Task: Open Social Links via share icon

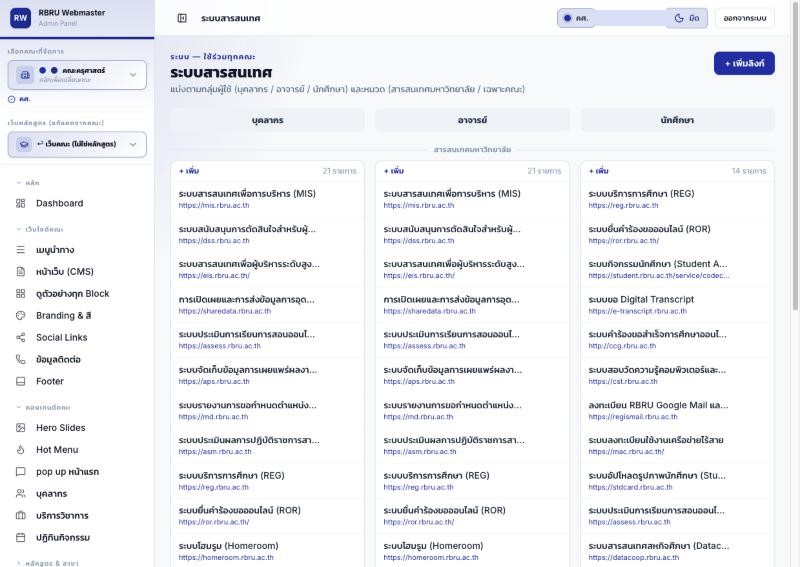Action: (20, 337)
